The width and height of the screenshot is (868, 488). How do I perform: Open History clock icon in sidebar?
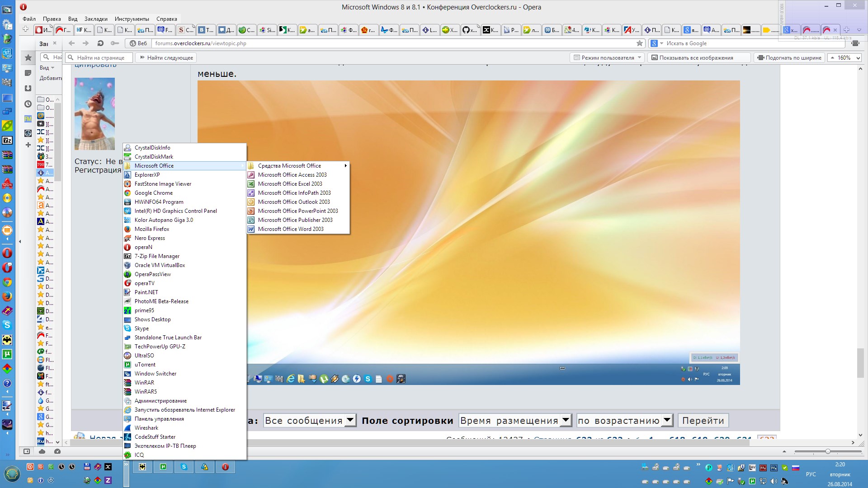28,104
